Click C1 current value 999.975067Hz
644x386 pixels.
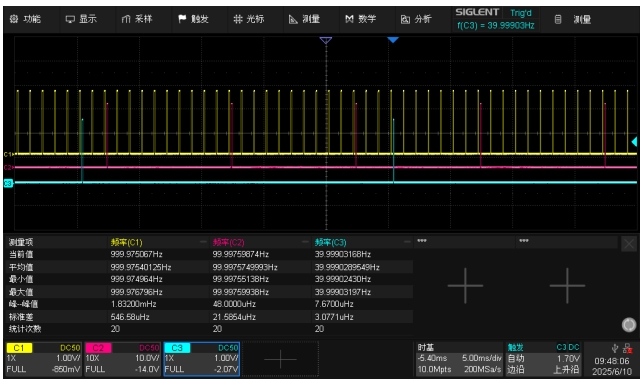(x=137, y=255)
